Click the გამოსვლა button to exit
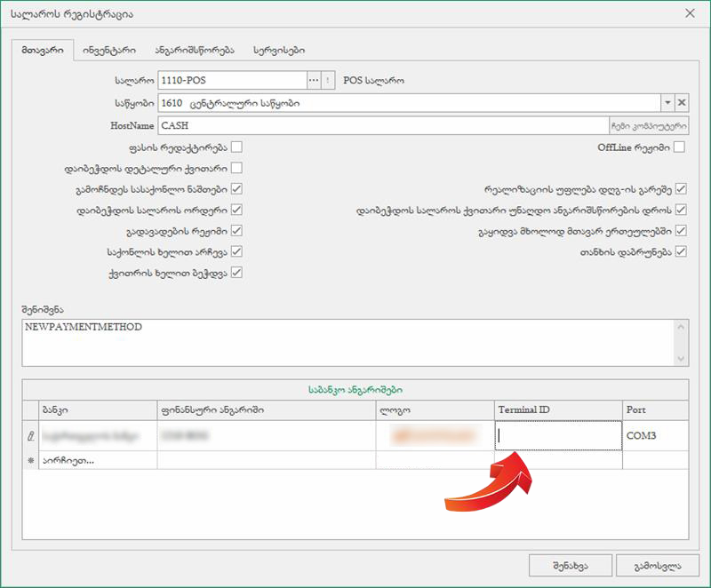This screenshot has width=711, height=588. [658, 566]
